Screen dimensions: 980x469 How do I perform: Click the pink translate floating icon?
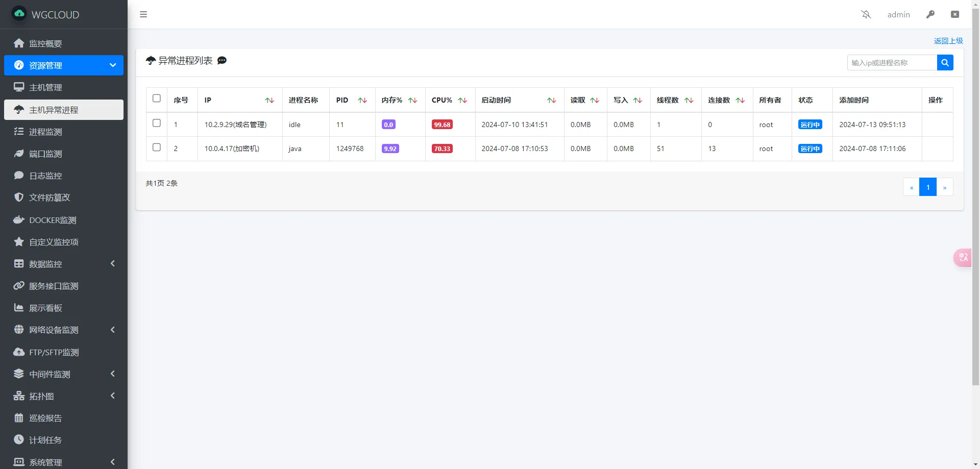pyautogui.click(x=963, y=257)
